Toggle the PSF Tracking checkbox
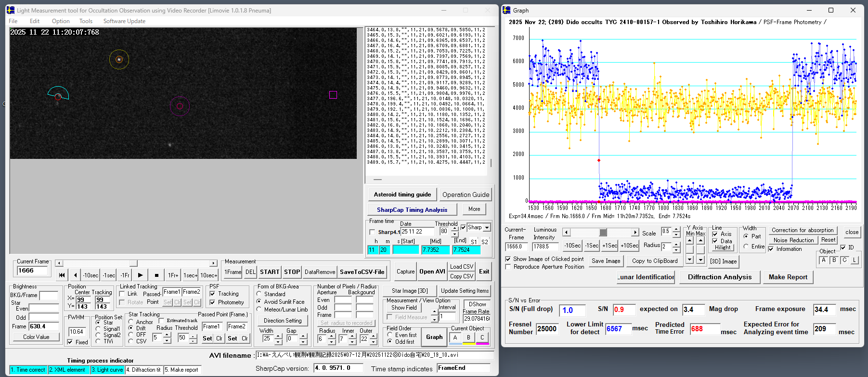The width and height of the screenshot is (868, 377). pyautogui.click(x=213, y=294)
